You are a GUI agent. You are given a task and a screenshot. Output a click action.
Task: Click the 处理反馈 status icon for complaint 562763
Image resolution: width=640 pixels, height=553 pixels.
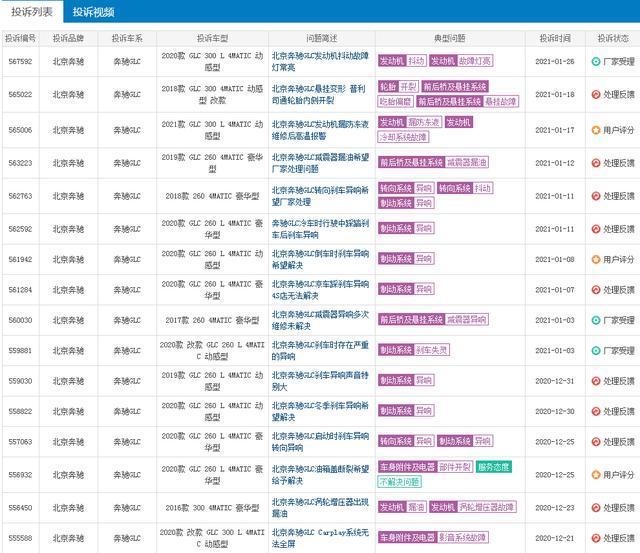point(596,196)
